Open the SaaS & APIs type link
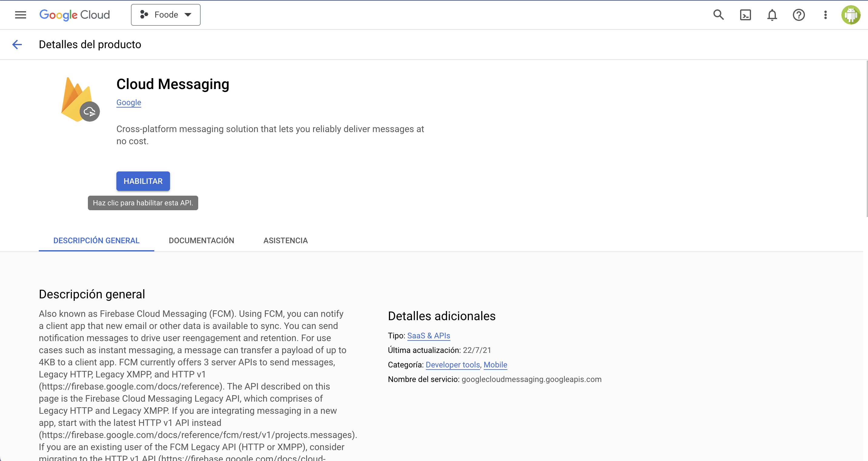Viewport: 868px width, 461px height. click(429, 336)
